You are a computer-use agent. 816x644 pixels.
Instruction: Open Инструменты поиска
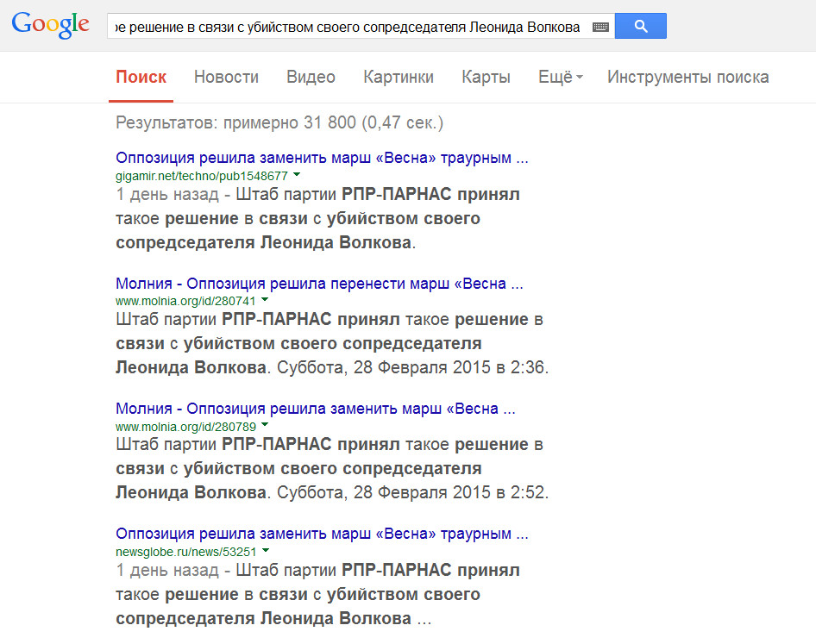[687, 77]
